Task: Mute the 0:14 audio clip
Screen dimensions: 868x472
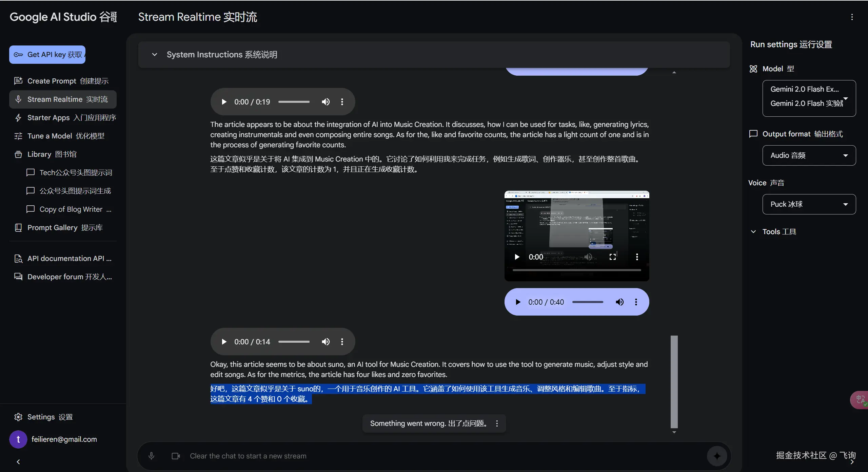Action: [x=325, y=342]
